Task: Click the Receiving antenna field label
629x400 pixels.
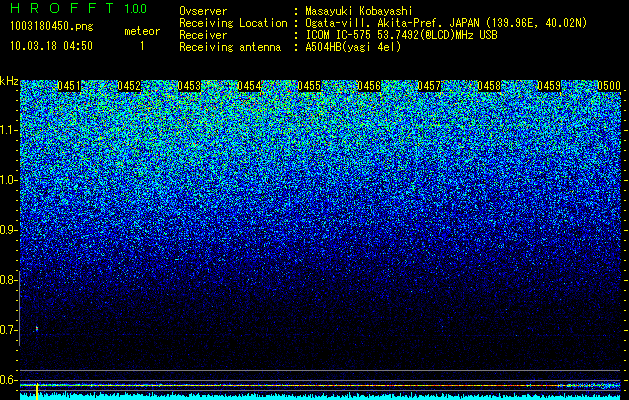Action: click(230, 47)
